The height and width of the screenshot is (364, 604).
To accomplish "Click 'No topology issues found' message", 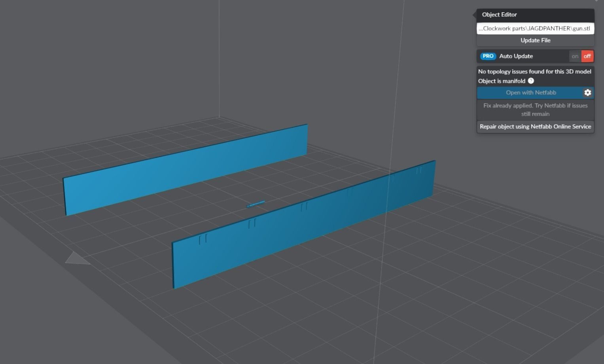I will click(534, 72).
